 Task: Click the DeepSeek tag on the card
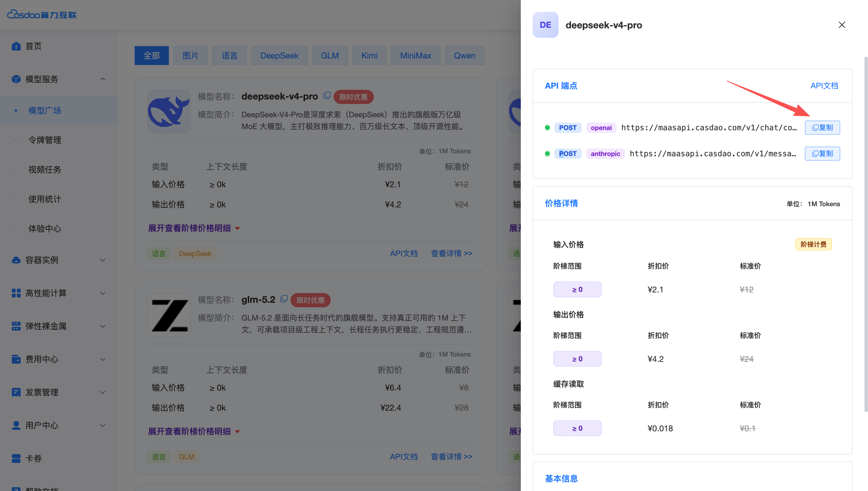pyautogui.click(x=195, y=253)
